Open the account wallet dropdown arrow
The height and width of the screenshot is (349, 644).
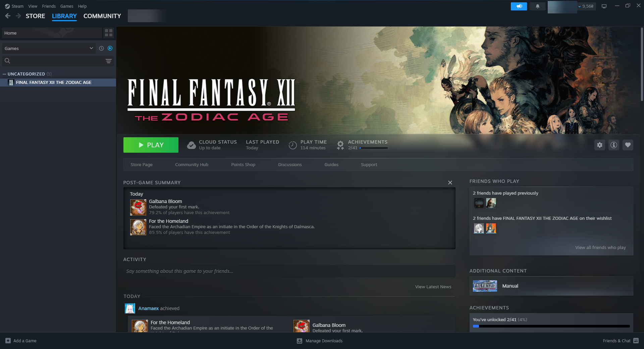tap(580, 6)
